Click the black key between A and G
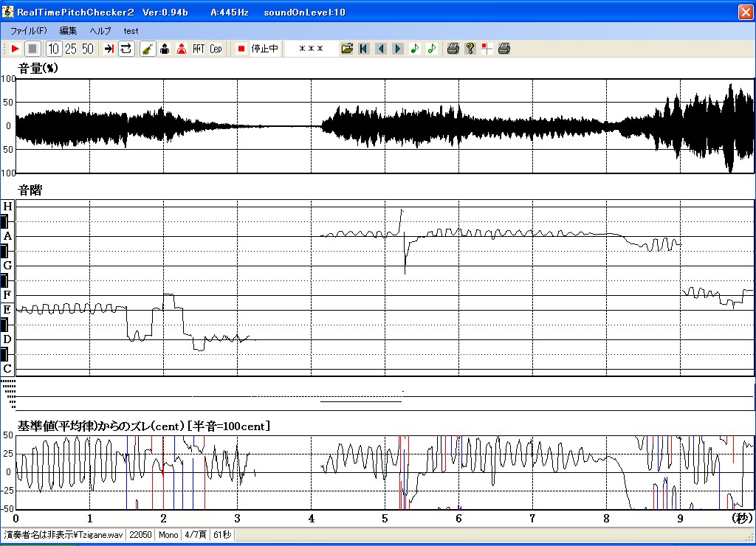 [4, 251]
